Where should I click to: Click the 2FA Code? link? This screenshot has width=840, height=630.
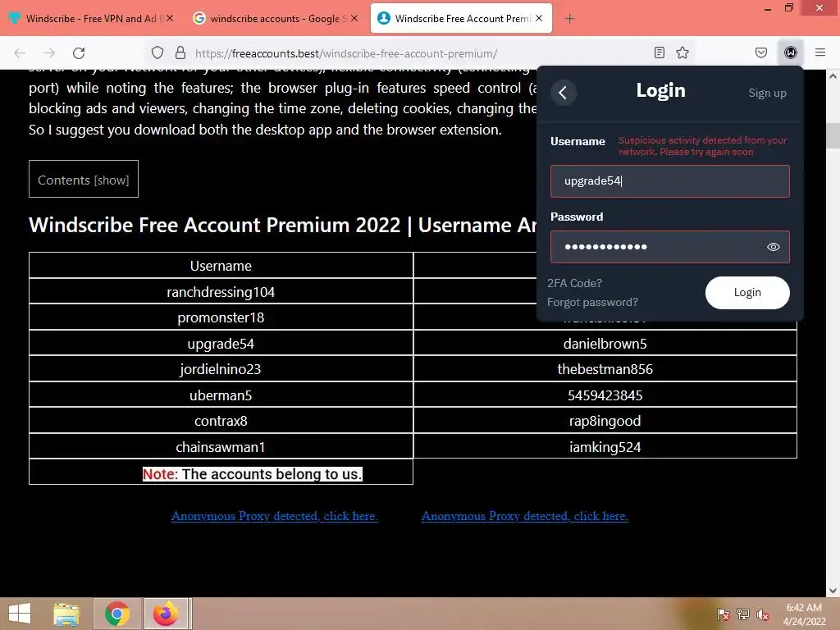(x=574, y=283)
